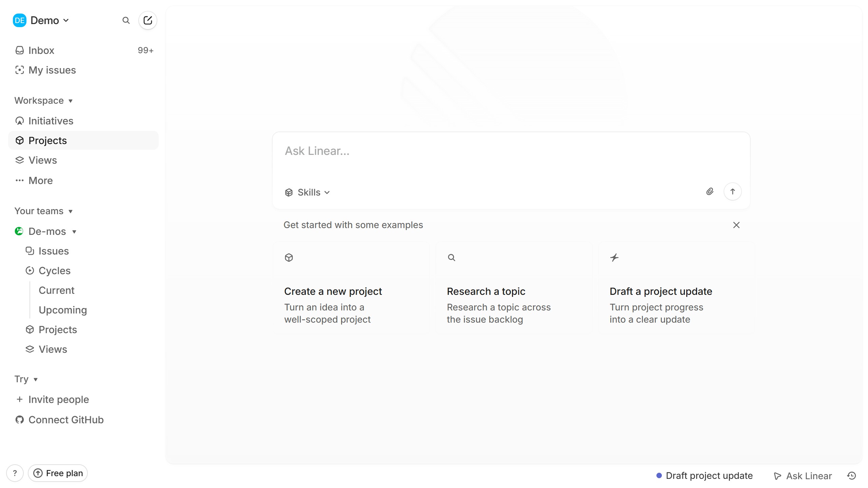Click the workspace Projects cube icon
868x488 pixels.
tap(20, 140)
